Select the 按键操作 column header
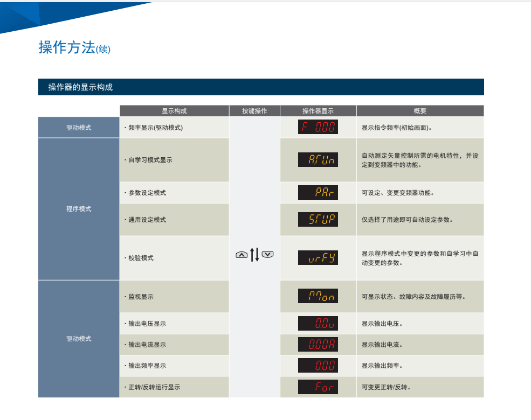 click(254, 111)
